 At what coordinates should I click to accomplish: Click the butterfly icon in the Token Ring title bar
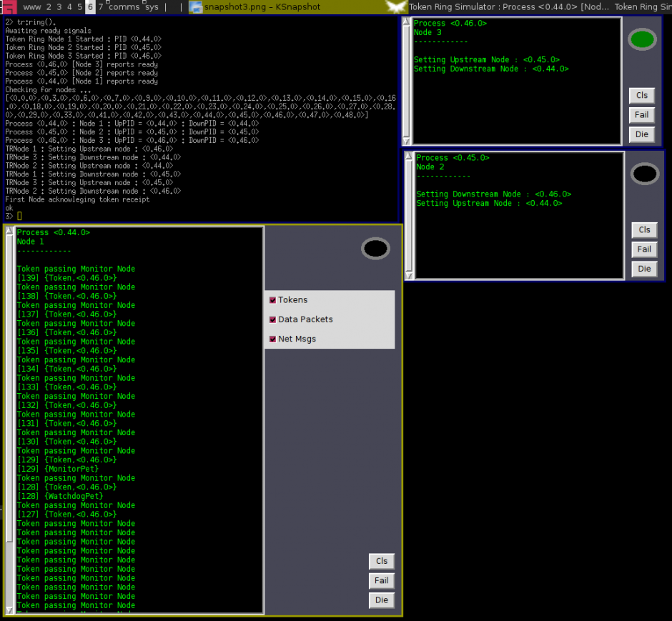[x=395, y=6]
